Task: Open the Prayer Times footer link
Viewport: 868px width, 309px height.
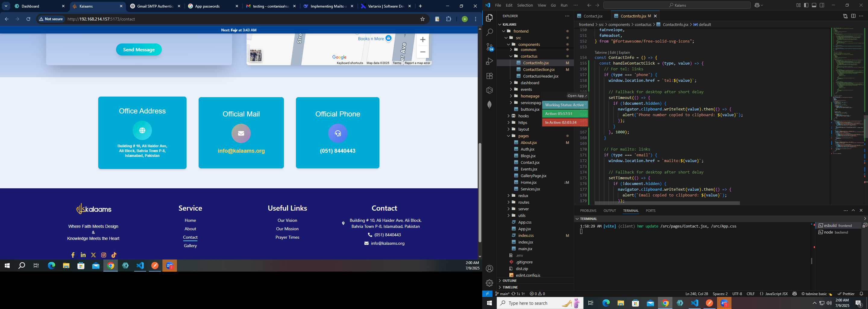Action: [x=288, y=237]
